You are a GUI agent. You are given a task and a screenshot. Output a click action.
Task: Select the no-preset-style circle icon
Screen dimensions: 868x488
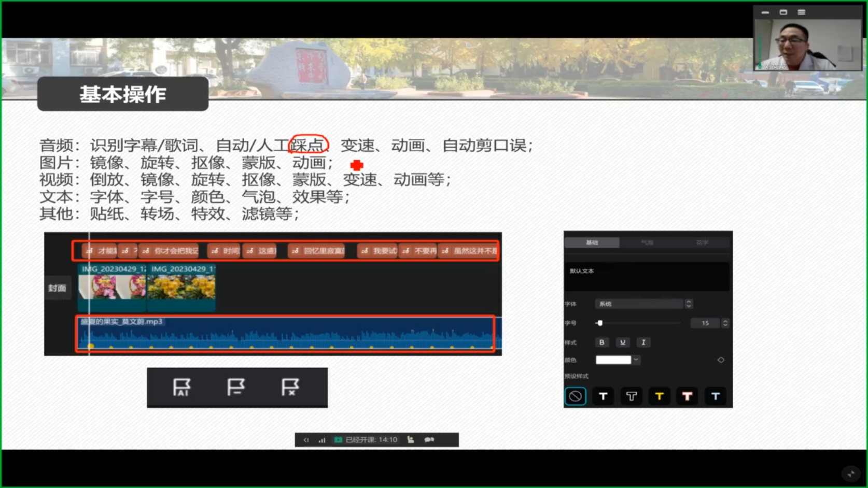(x=575, y=396)
